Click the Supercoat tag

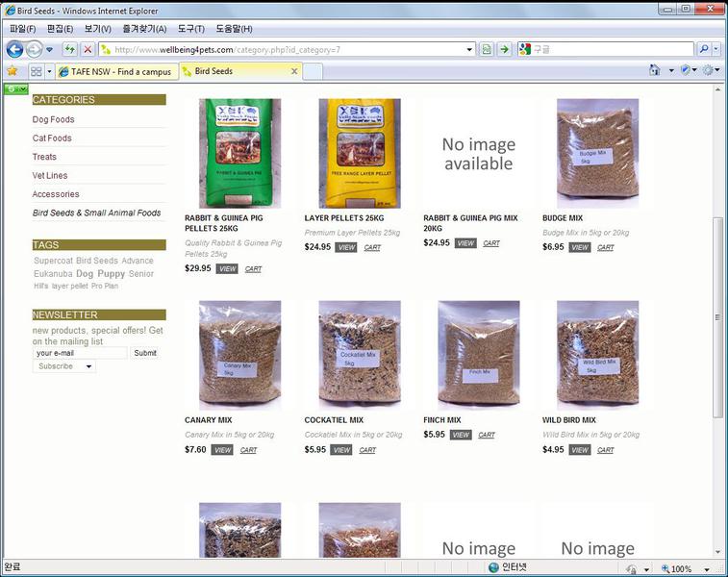pyautogui.click(x=54, y=261)
